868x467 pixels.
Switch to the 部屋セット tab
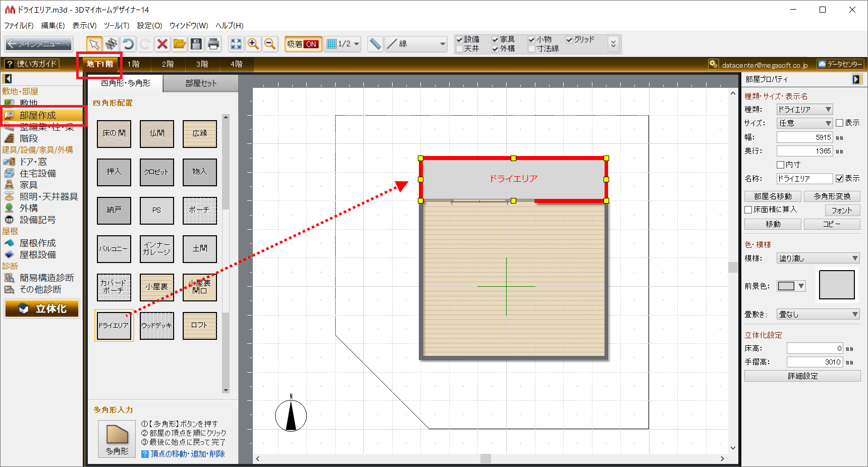coord(200,83)
